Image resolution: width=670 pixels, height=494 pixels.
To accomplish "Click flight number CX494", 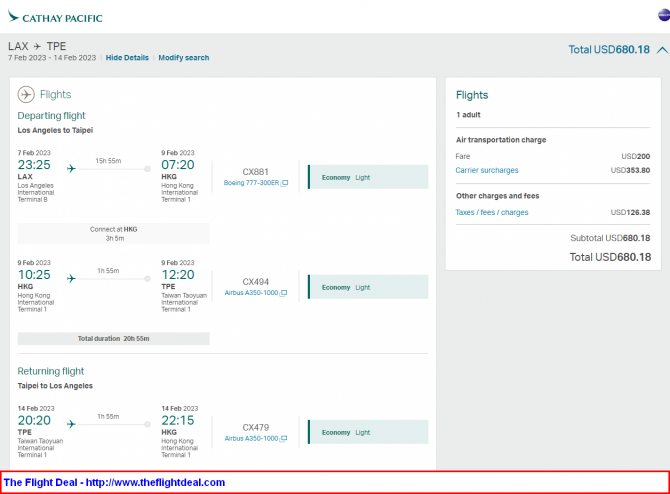I will coord(256,282).
